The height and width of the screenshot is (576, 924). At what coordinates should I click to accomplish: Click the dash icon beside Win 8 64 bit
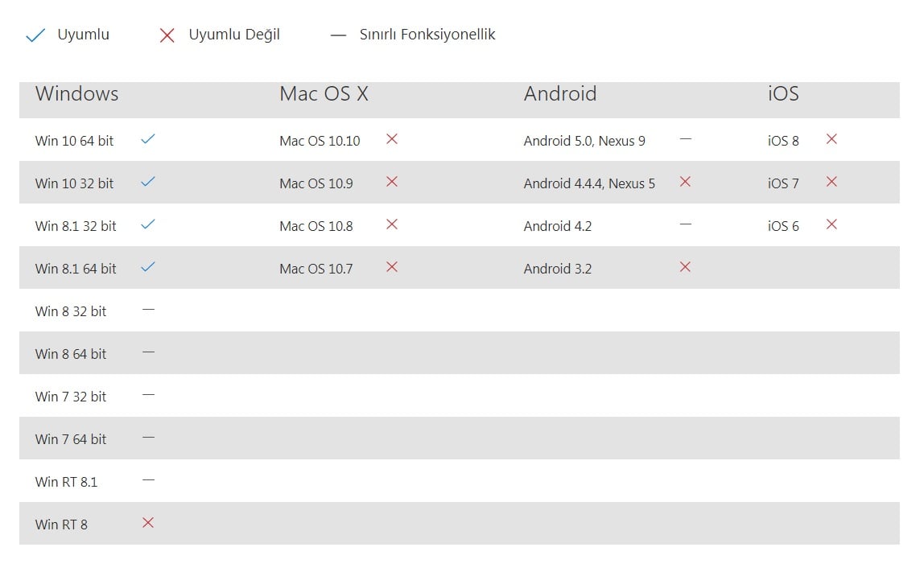(x=148, y=352)
